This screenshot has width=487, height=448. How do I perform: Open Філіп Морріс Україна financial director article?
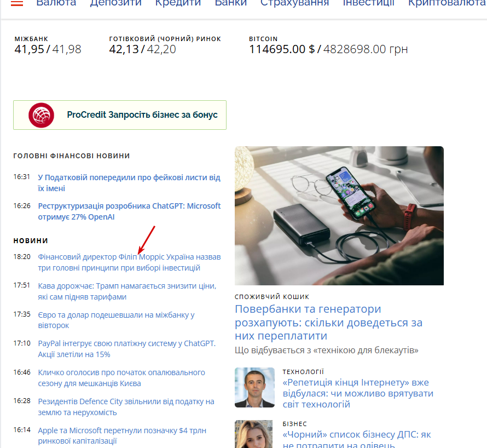point(129,262)
